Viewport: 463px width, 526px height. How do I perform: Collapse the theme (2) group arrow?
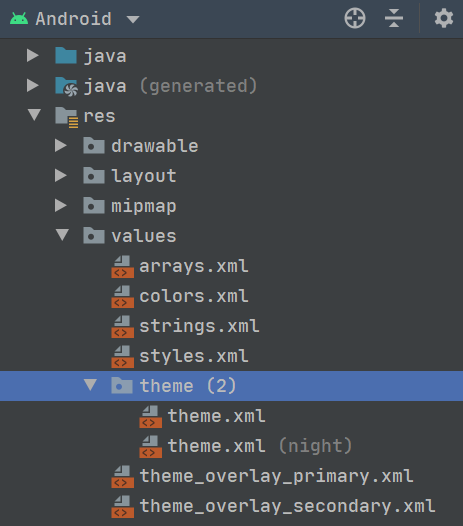(90, 385)
